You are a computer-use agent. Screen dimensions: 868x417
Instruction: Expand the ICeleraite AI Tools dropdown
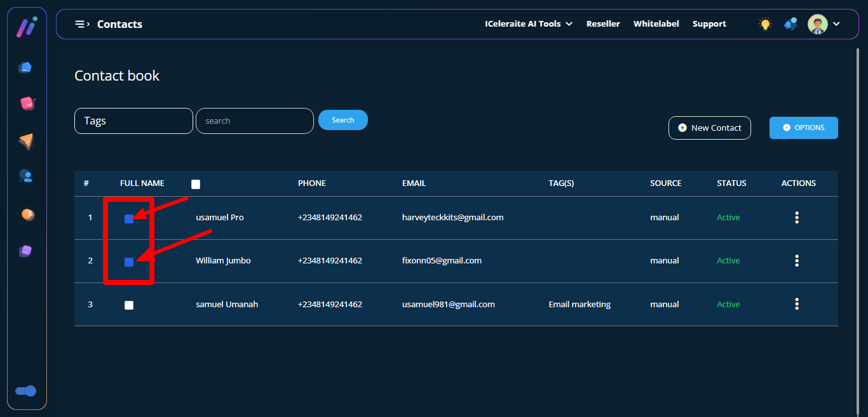tap(528, 24)
